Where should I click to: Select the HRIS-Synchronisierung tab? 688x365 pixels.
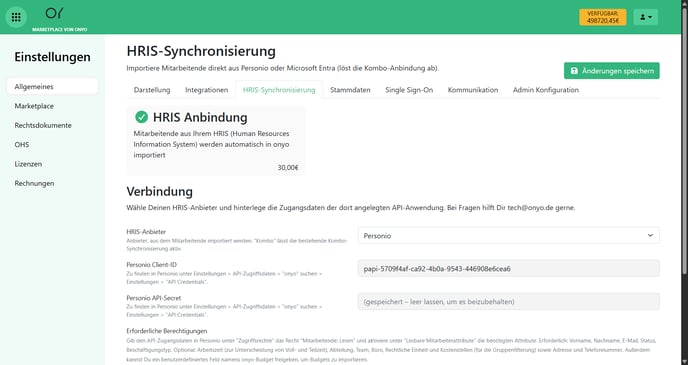coord(279,89)
